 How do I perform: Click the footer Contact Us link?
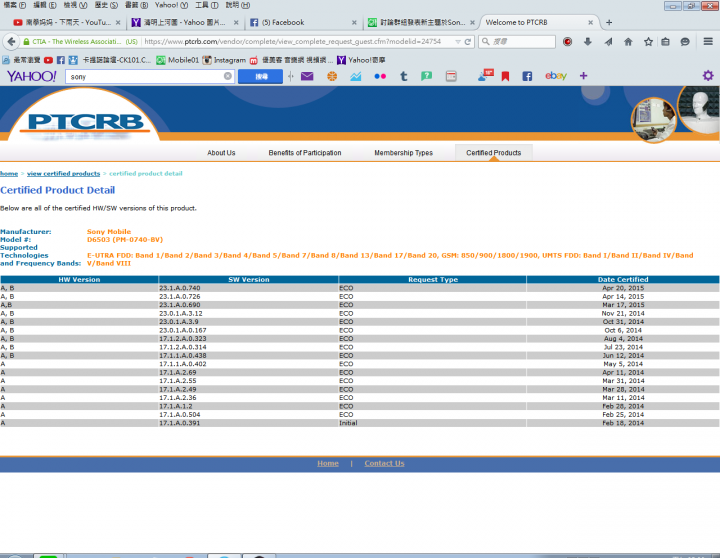pos(384,463)
